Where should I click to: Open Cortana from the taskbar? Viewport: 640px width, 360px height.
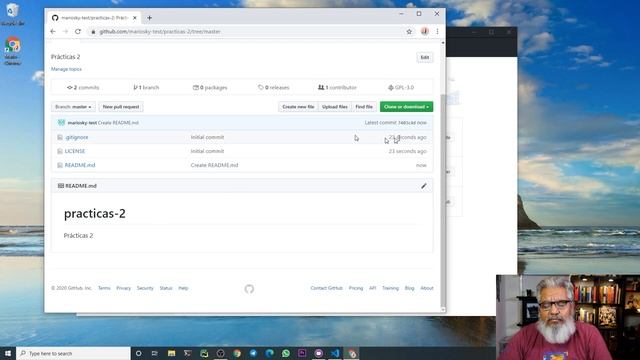138,353
